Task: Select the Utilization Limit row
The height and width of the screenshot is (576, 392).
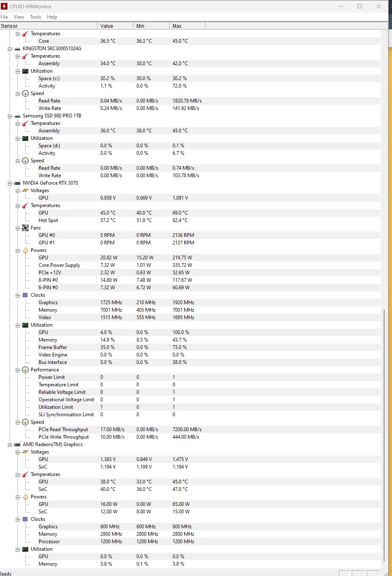Action: point(190,407)
